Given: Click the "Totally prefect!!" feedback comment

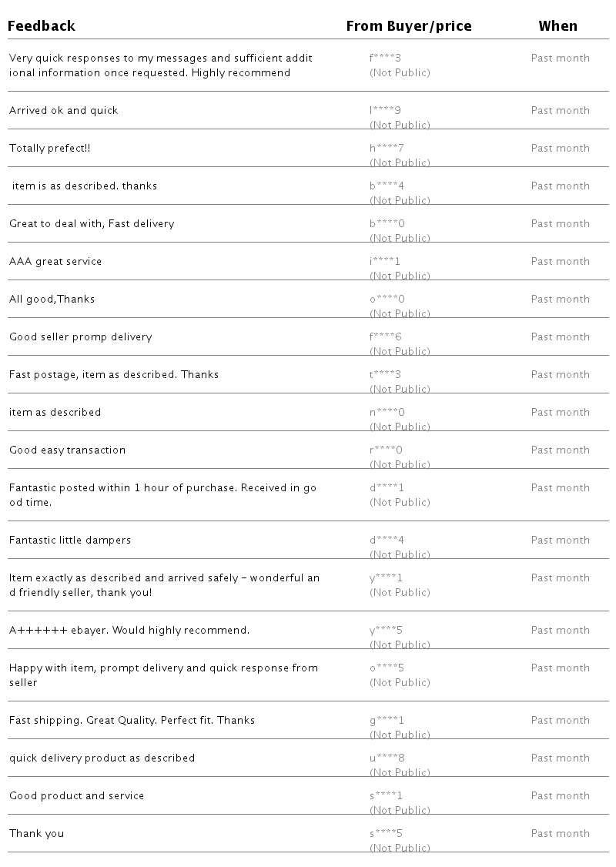Looking at the screenshot, I should click(50, 148).
